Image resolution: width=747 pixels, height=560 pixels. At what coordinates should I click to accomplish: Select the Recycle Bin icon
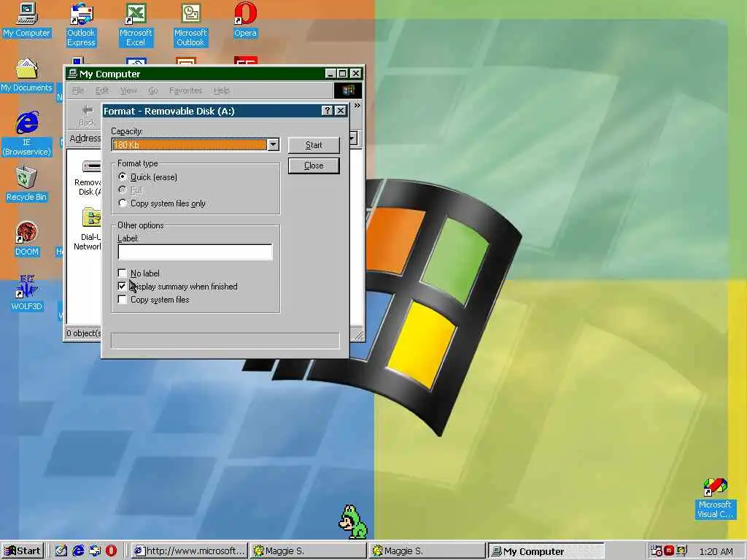click(x=27, y=184)
